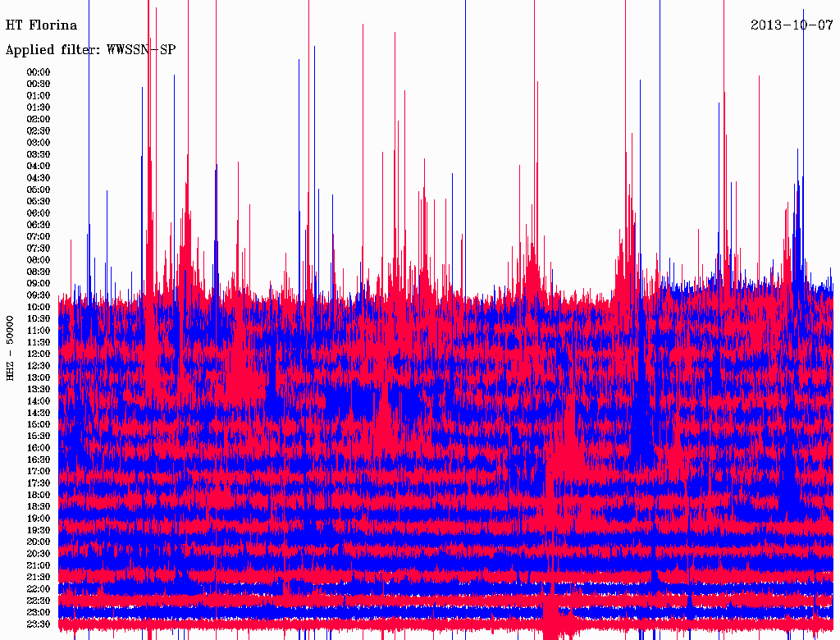Screen dimensions: 840x640
Task: Click the 09:00 time label
Action: tap(39, 284)
